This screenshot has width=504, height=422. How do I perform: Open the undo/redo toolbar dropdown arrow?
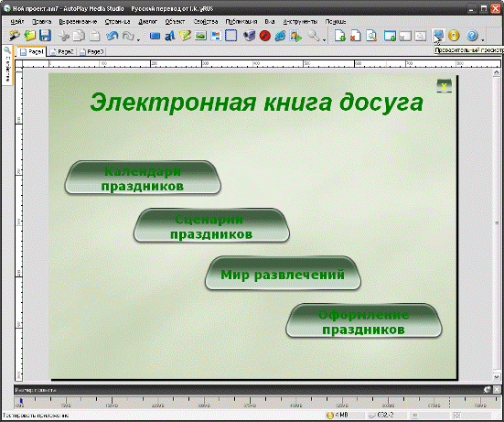click(138, 40)
